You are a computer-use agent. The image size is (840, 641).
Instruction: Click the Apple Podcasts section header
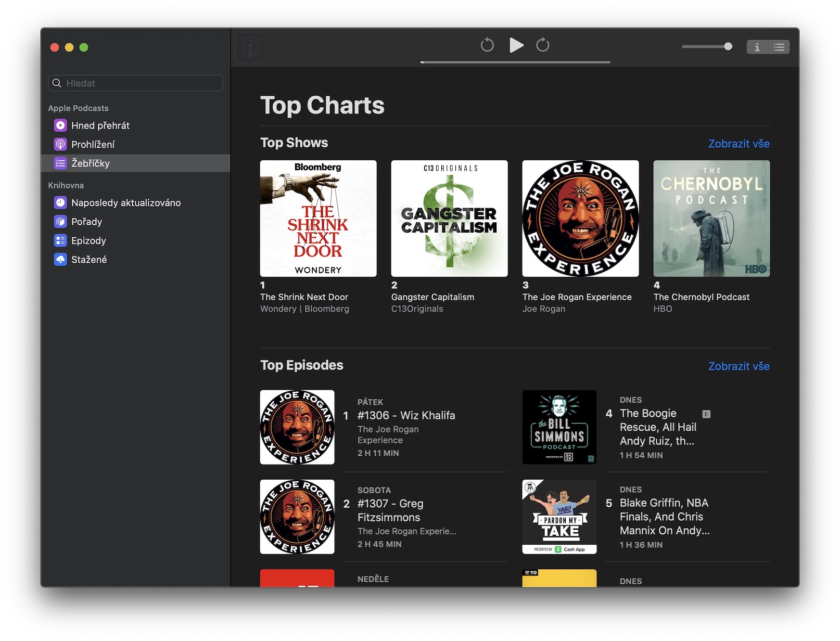coord(79,108)
